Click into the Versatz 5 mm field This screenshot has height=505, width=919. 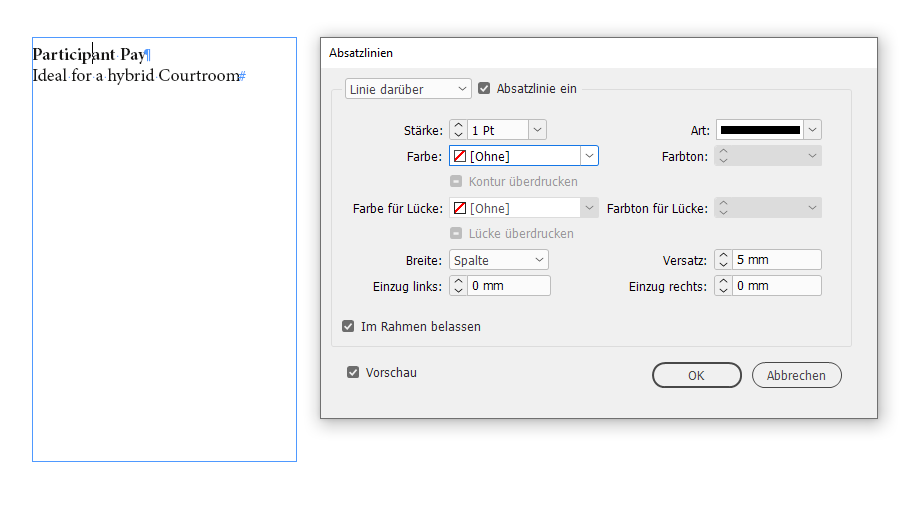point(776,260)
